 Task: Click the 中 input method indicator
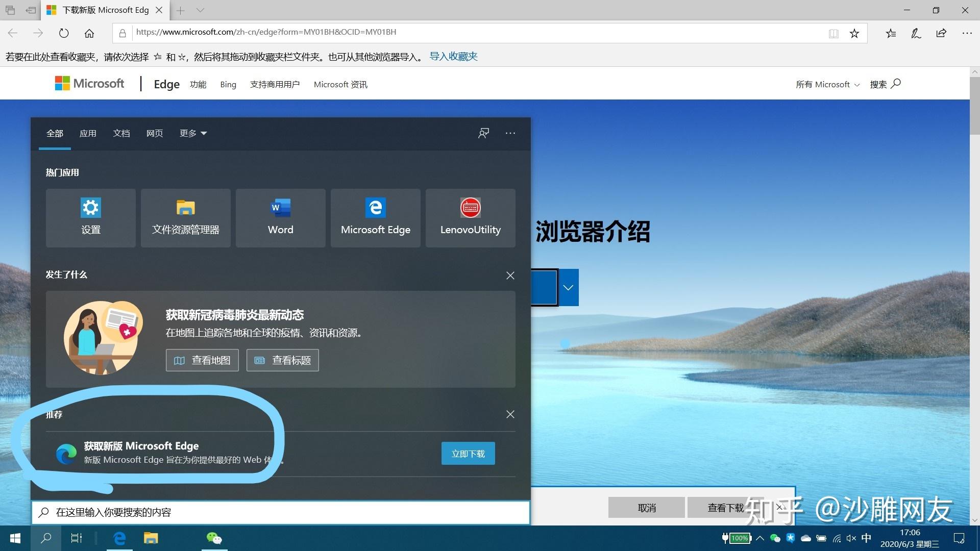(866, 538)
